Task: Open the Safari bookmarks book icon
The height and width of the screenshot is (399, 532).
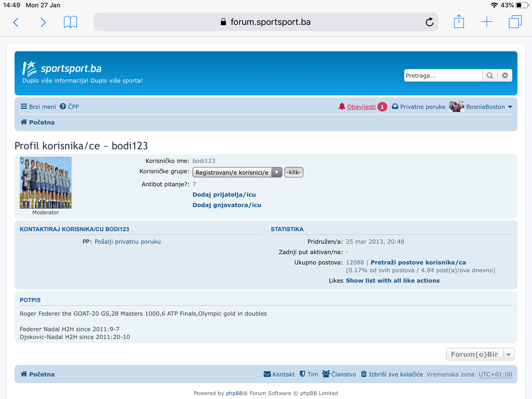Action: click(70, 22)
